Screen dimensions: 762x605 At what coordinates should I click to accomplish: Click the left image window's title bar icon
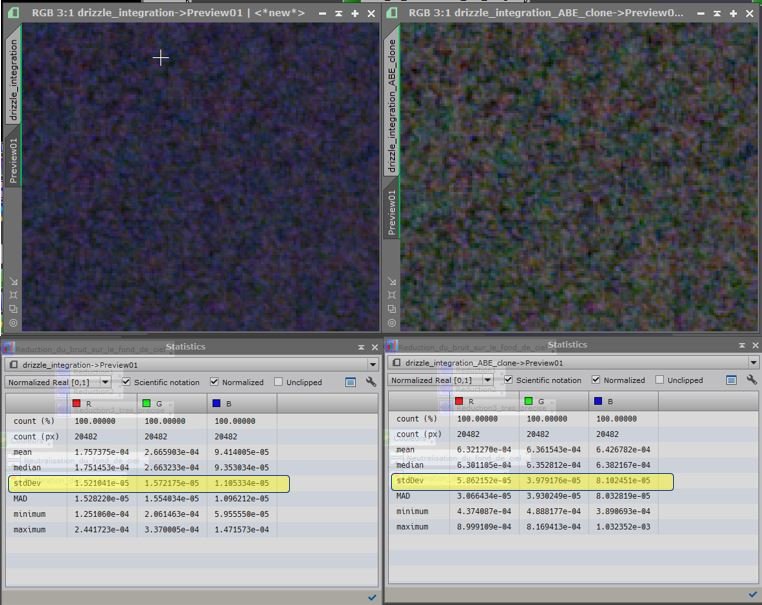pos(13,13)
